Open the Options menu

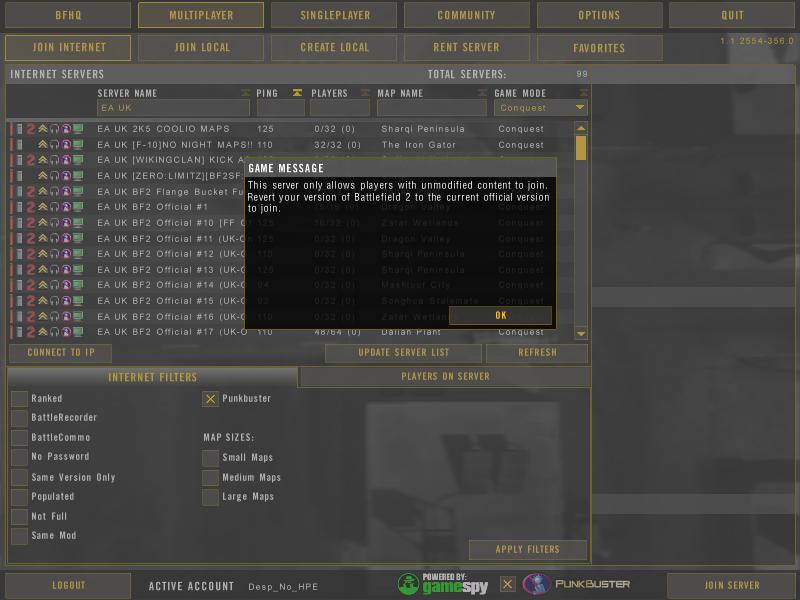click(599, 15)
